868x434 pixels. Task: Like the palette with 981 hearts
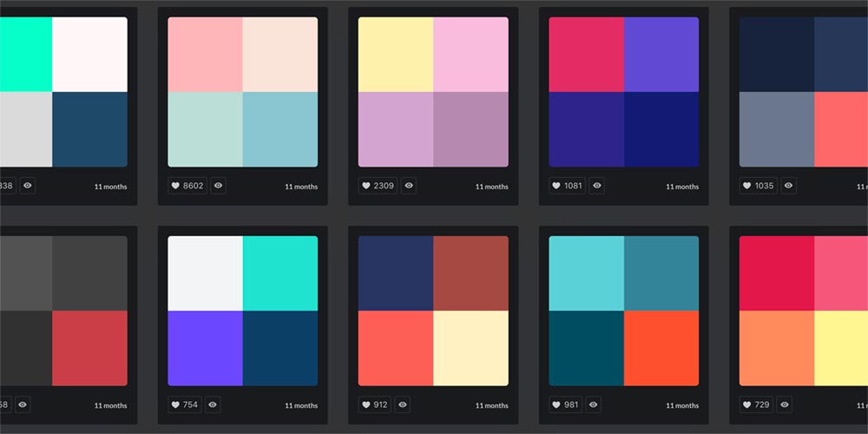(x=566, y=404)
